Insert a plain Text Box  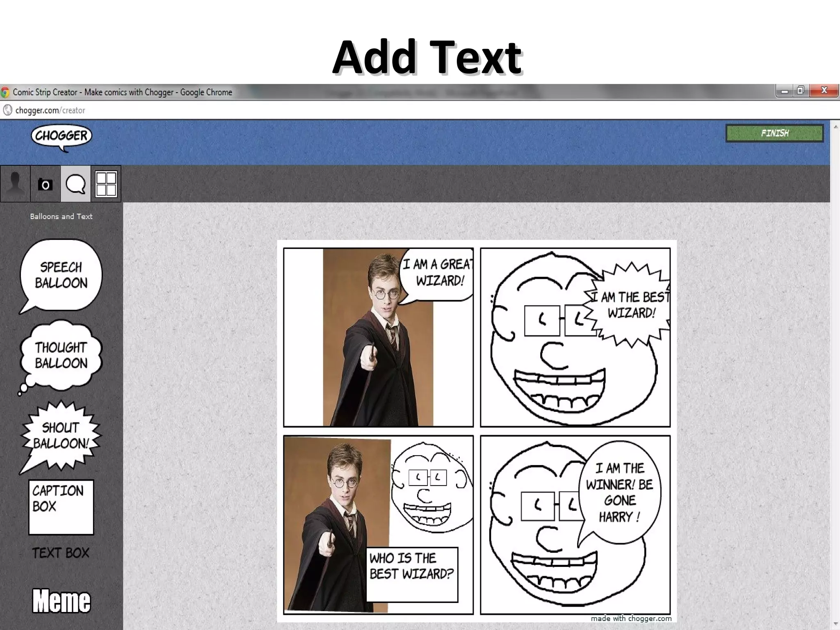point(61,553)
